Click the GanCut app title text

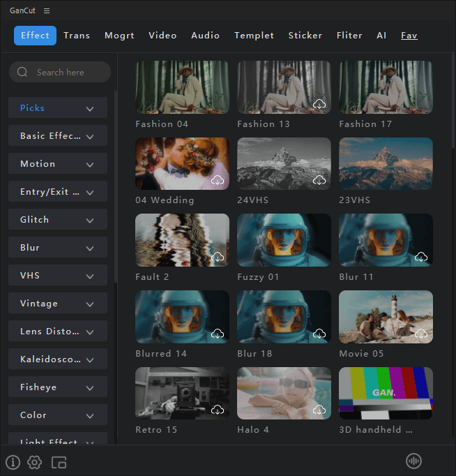[x=22, y=10]
